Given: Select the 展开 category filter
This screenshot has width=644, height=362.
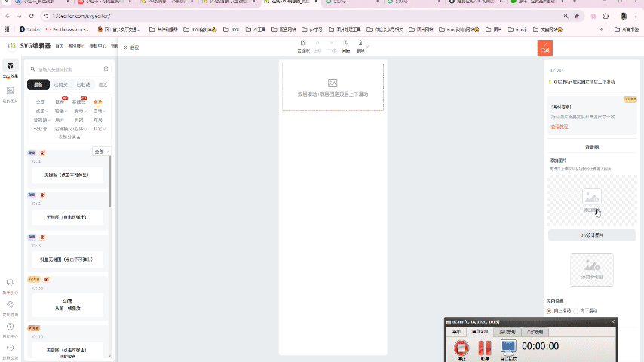Looking at the screenshot, I should pos(60,120).
